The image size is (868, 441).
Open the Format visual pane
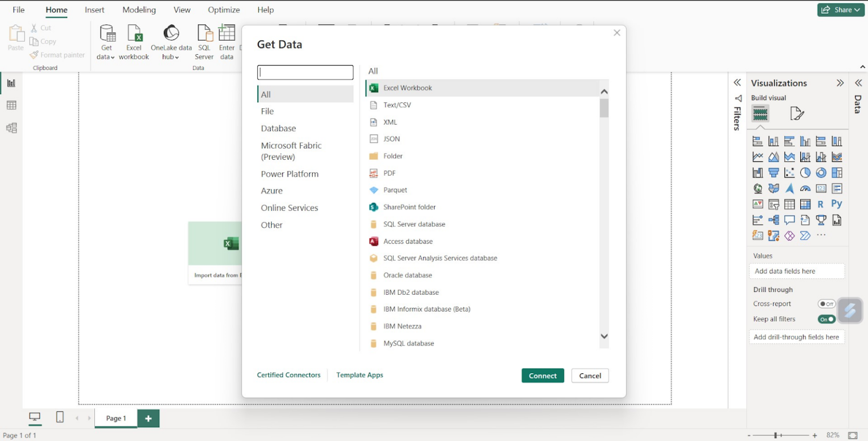point(797,113)
